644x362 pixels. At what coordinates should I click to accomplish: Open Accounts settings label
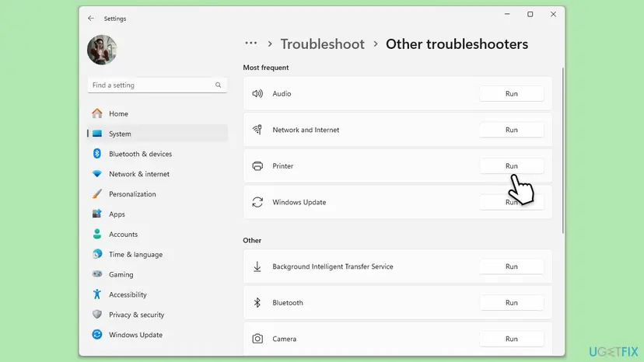[123, 235]
